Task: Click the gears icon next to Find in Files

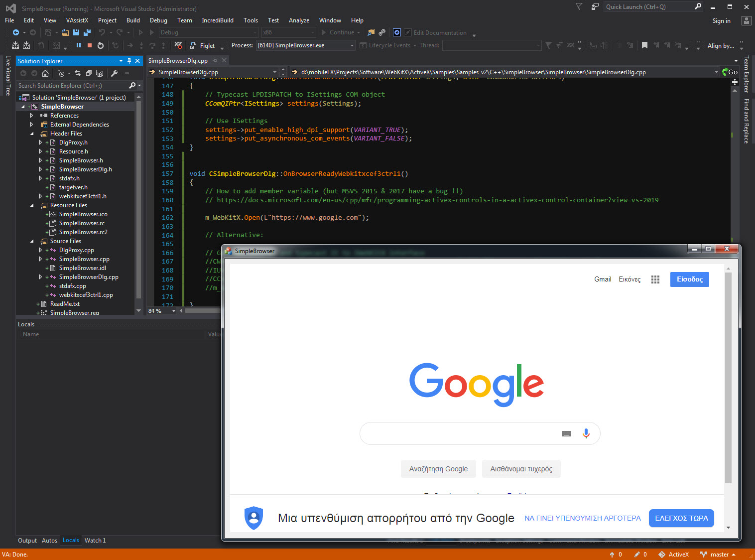Action: tap(382, 32)
